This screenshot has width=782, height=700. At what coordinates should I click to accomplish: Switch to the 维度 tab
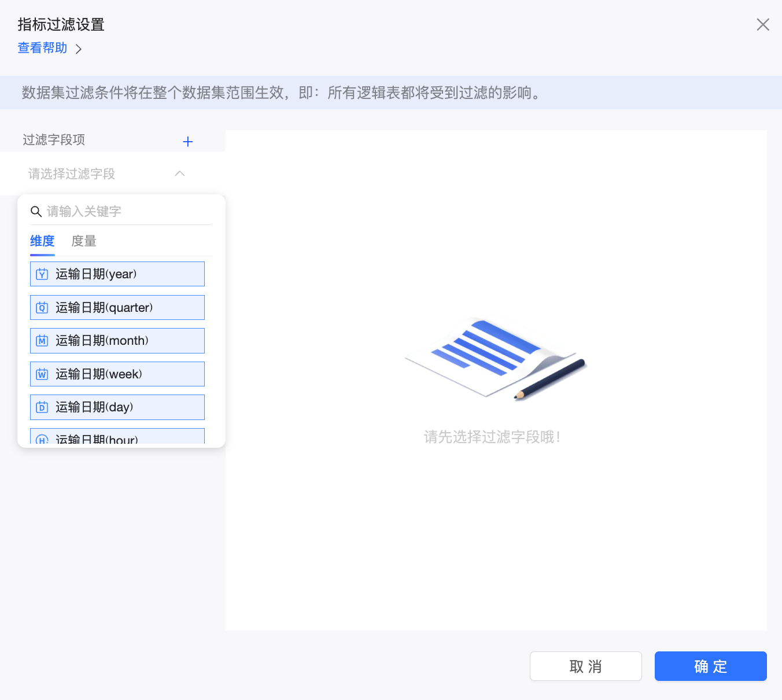tap(42, 241)
